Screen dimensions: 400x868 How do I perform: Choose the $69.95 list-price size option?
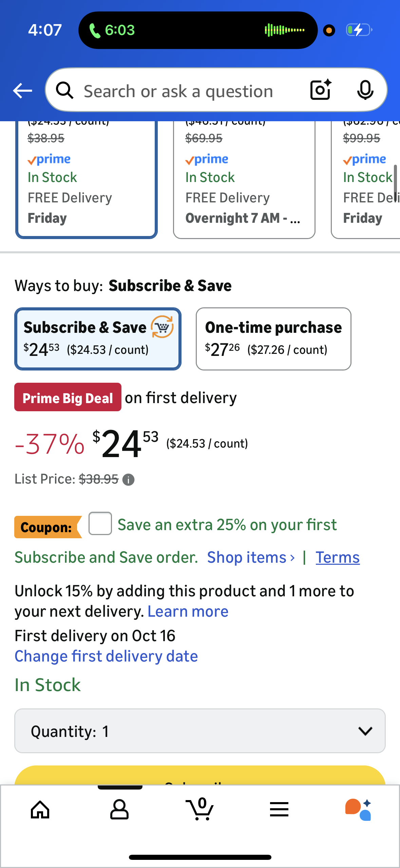coord(244,180)
